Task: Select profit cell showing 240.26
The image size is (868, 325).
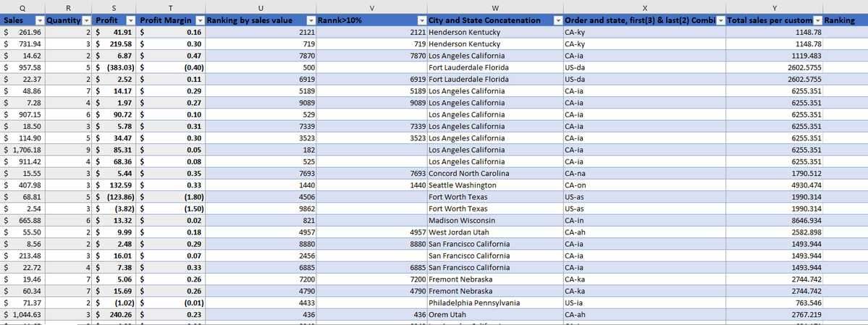Action: click(114, 314)
